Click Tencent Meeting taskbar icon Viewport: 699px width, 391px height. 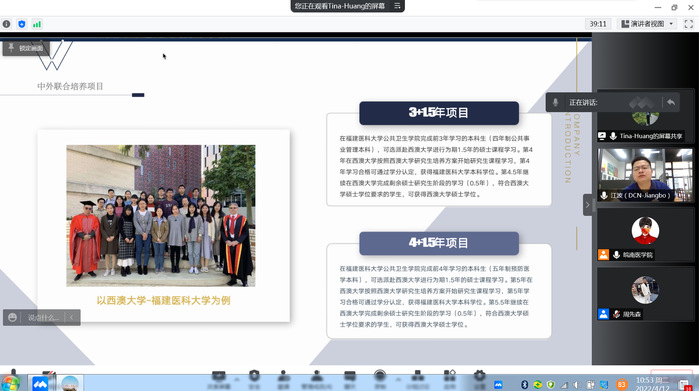click(40, 383)
